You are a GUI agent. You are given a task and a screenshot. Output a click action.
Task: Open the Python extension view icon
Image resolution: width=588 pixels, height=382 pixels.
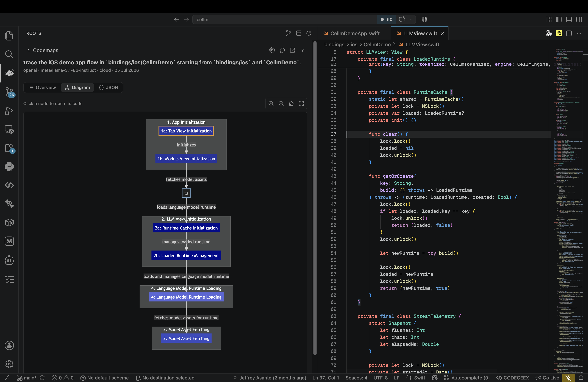[9, 167]
